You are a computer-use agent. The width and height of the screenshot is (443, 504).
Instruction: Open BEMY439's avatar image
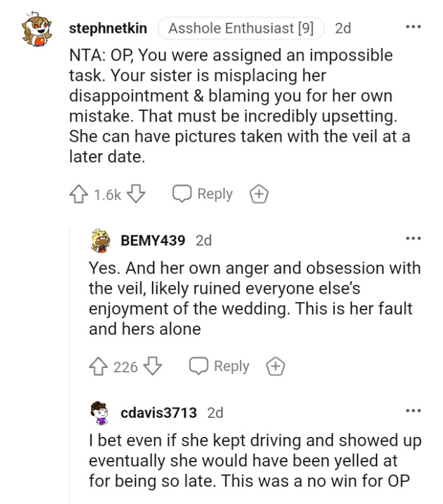(102, 241)
